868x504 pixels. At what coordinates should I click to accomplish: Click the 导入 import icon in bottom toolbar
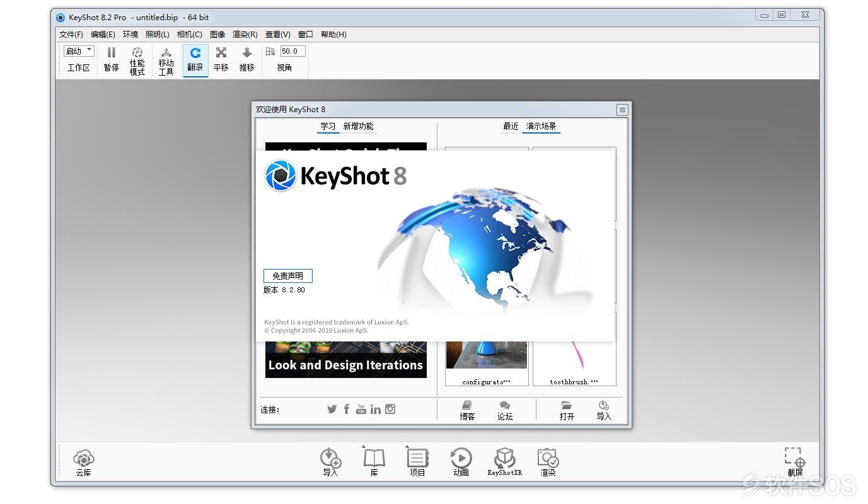[x=330, y=462]
